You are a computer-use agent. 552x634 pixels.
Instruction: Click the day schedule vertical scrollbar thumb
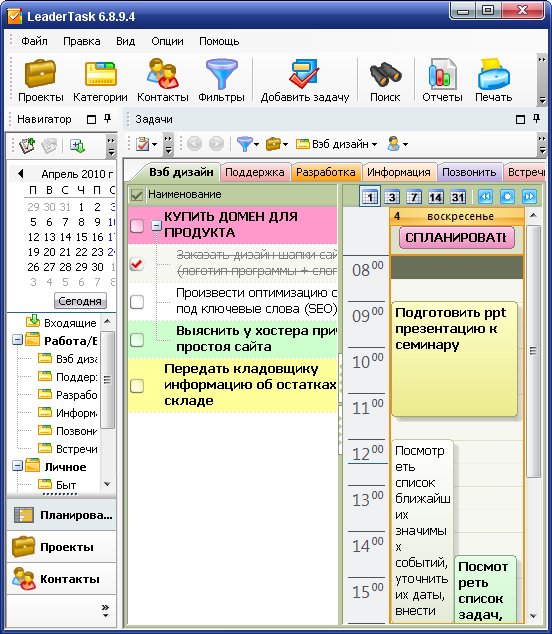tap(533, 351)
